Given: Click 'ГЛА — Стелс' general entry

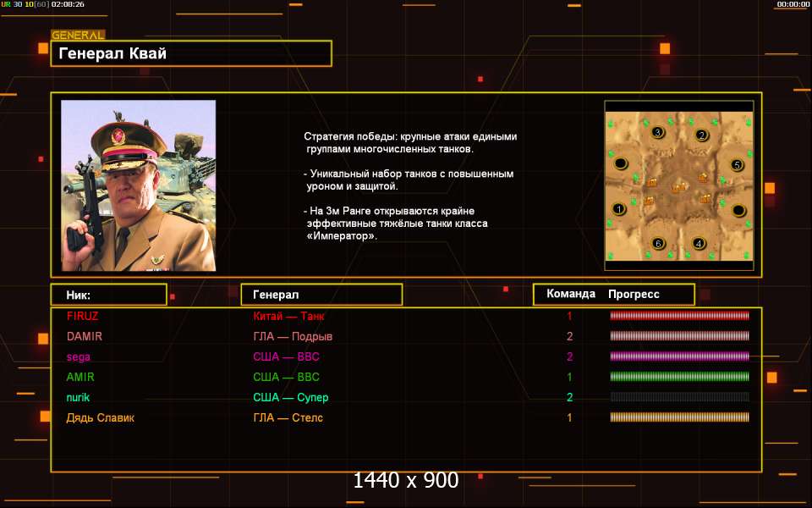Looking at the screenshot, I should (x=288, y=417).
